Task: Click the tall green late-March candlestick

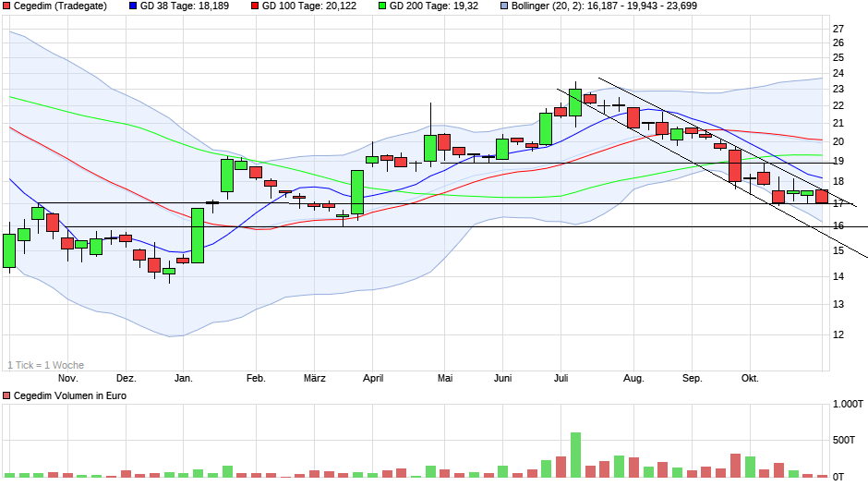Action: (357, 192)
